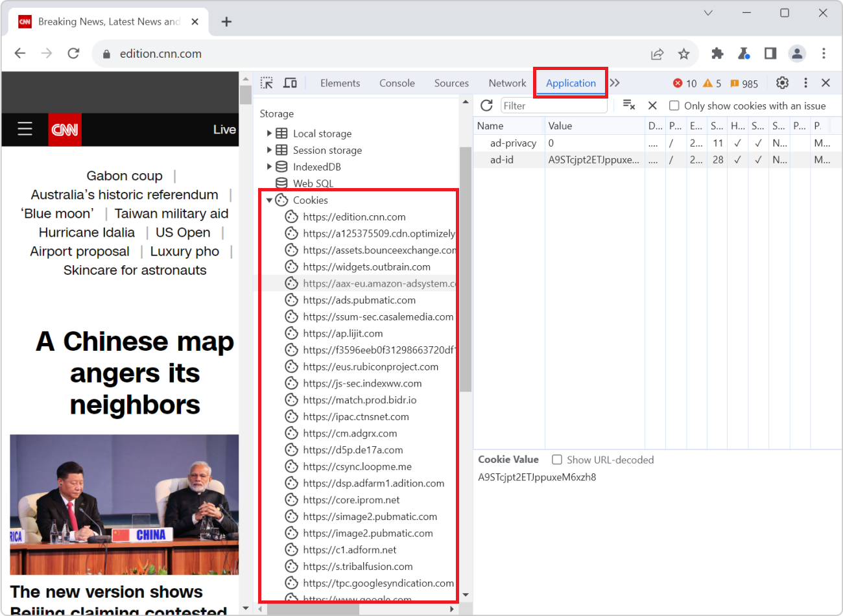Open Skincare for astronauts link
The image size is (843, 616).
[x=135, y=270]
